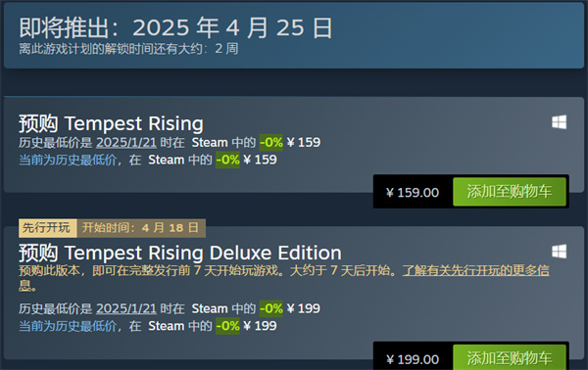
Task: Add ¥199 Deluxe Edition to cart
Action: [510, 357]
